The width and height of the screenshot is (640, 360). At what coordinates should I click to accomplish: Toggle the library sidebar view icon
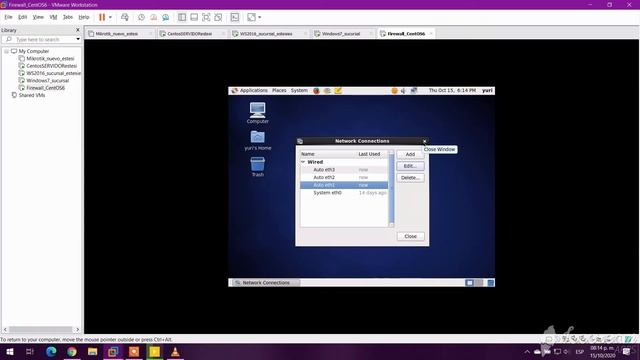[182, 17]
